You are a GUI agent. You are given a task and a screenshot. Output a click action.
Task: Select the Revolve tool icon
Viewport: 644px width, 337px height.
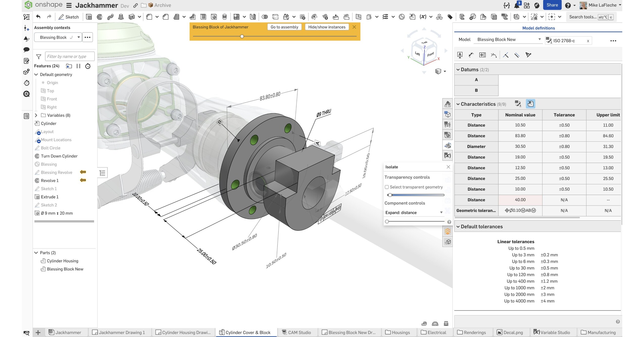point(100,17)
